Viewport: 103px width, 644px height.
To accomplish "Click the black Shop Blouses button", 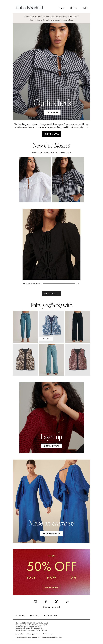I will point(51,294).
